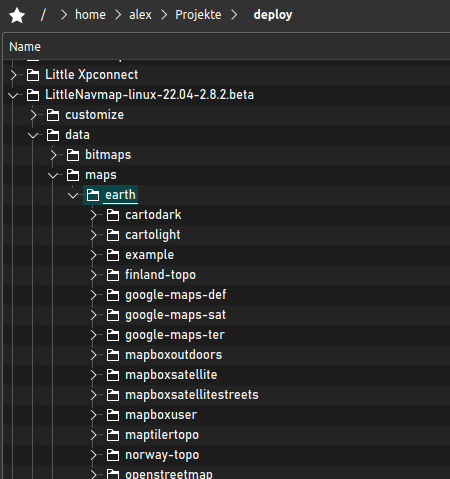Navigate to Projekte in breadcrumb
The height and width of the screenshot is (479, 450).
coord(198,15)
